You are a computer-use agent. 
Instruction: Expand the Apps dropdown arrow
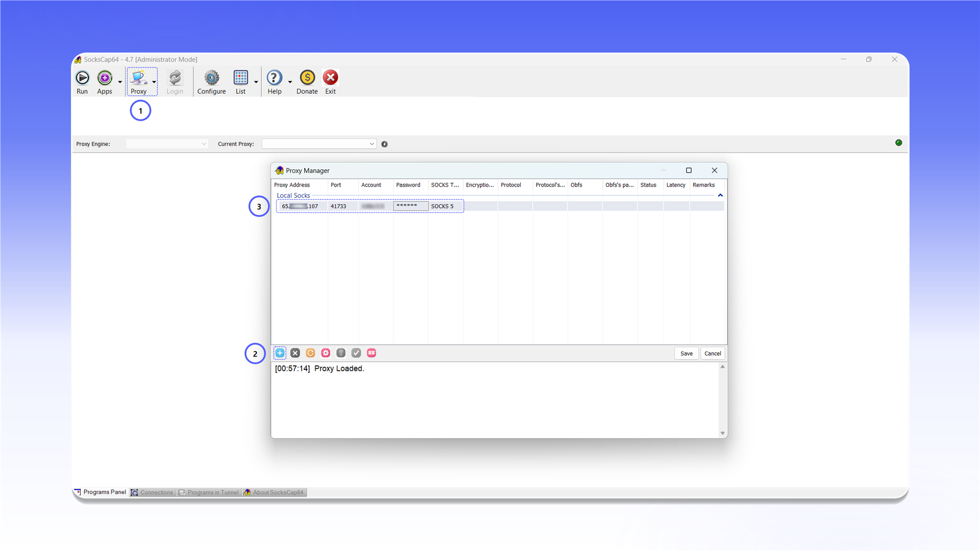[120, 82]
